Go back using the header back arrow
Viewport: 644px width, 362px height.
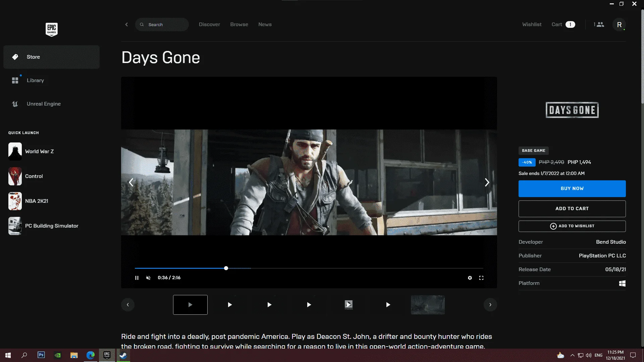coord(126,24)
